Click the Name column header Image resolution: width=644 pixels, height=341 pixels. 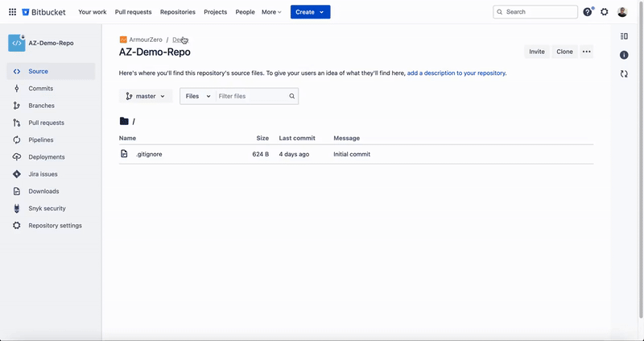point(127,138)
